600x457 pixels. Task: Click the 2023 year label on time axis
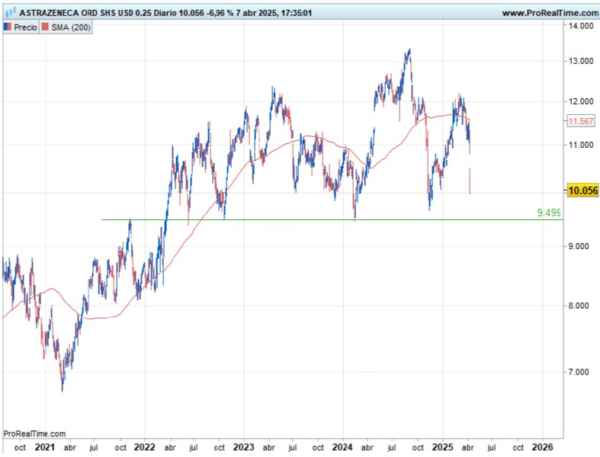(x=245, y=447)
